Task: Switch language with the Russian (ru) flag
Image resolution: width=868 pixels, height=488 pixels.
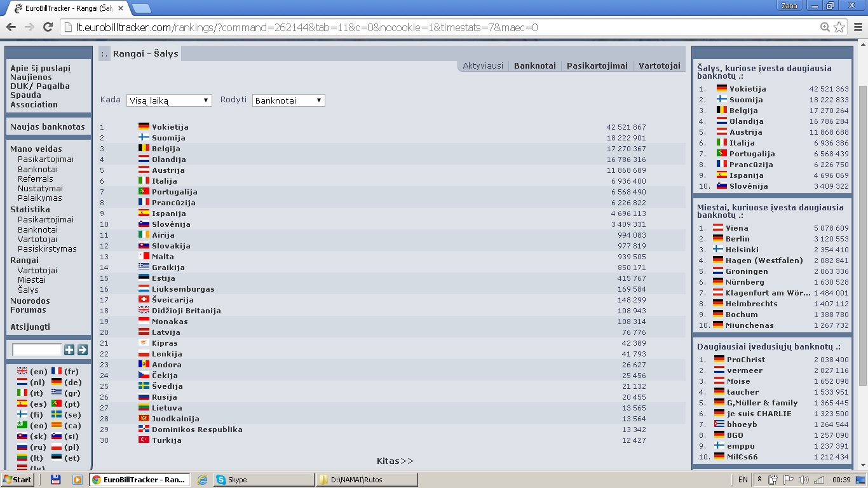Action: pyautogui.click(x=22, y=447)
